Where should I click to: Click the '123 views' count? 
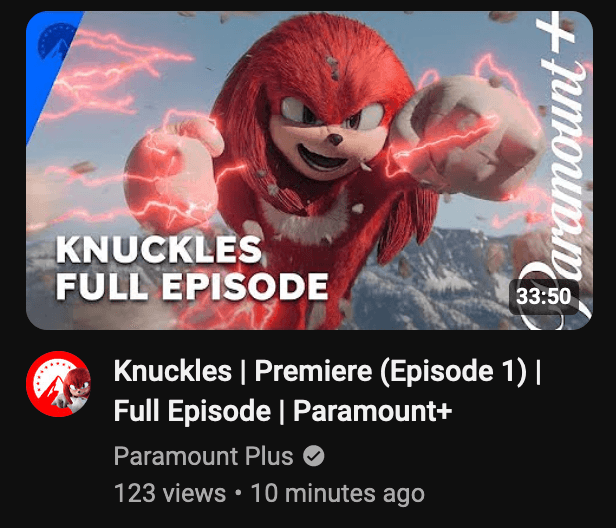[170, 493]
